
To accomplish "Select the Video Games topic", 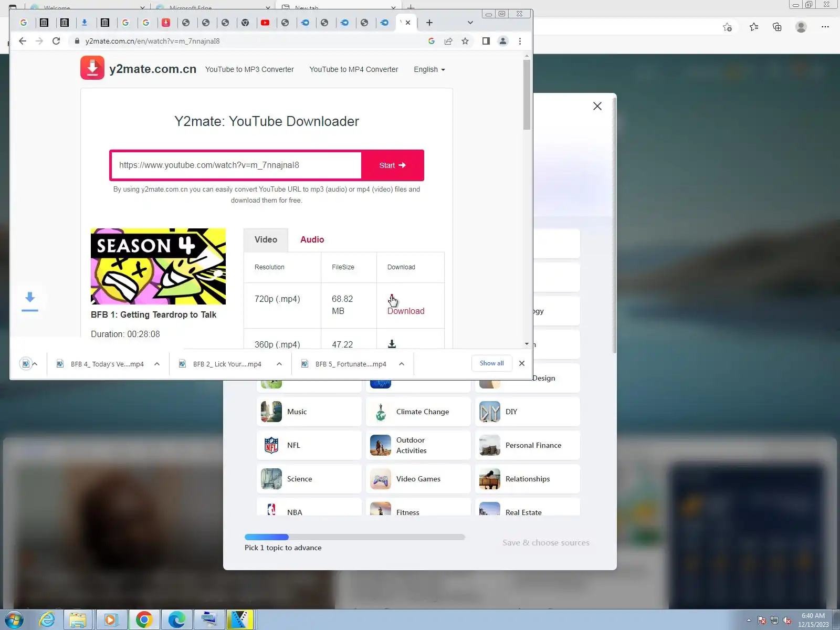I will [x=418, y=479].
